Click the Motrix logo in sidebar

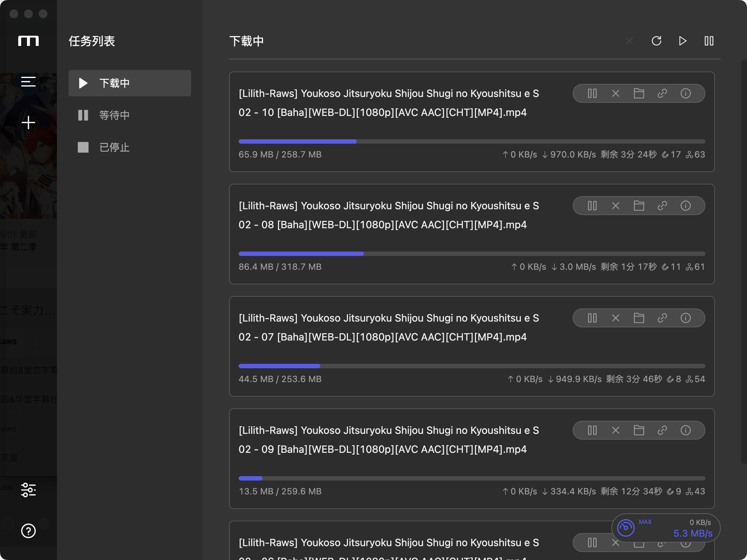28,41
